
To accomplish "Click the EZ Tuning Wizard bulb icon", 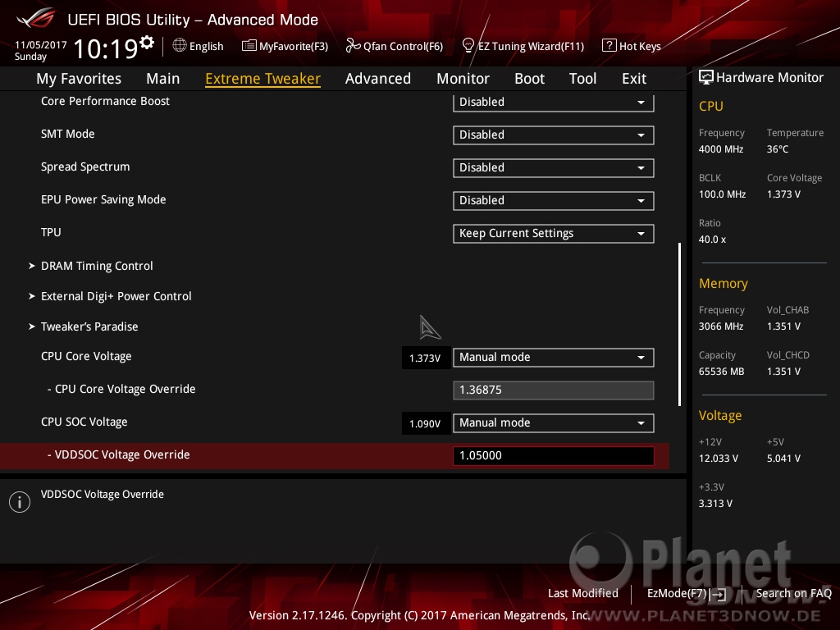I will tap(468, 46).
